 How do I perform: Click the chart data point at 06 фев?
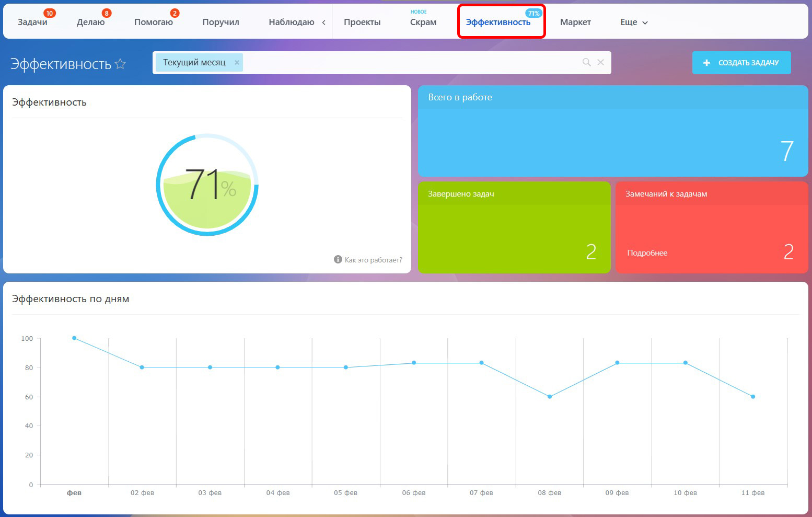tap(414, 363)
